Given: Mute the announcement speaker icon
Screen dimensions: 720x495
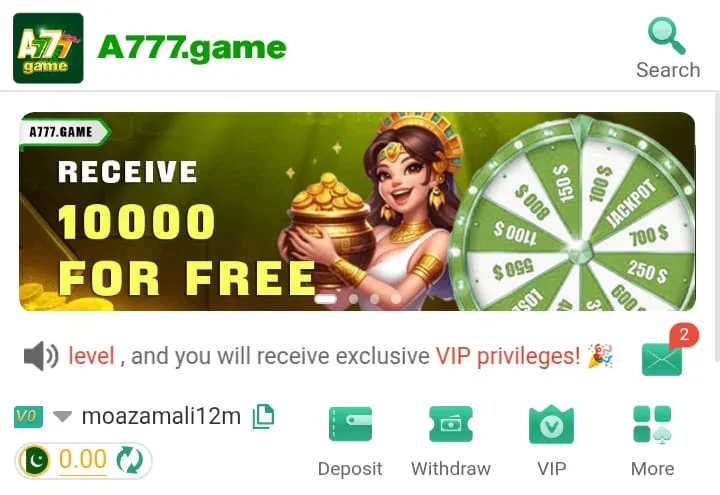Looking at the screenshot, I should (41, 356).
